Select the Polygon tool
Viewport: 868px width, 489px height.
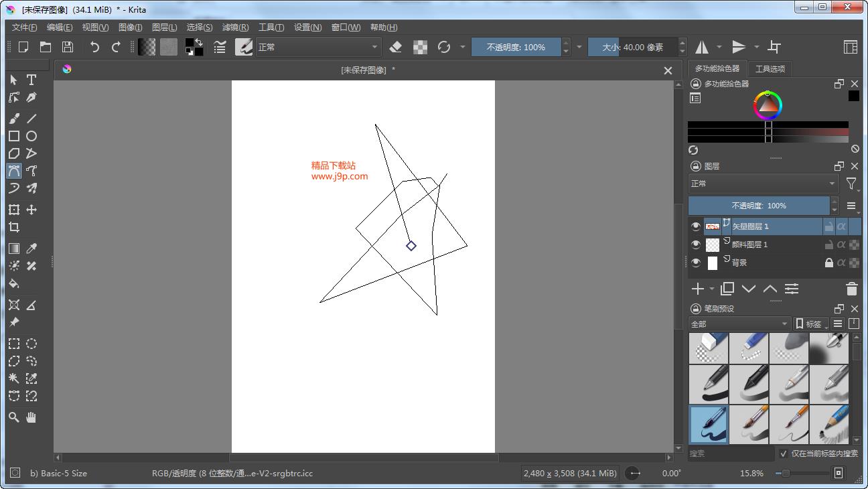14,153
